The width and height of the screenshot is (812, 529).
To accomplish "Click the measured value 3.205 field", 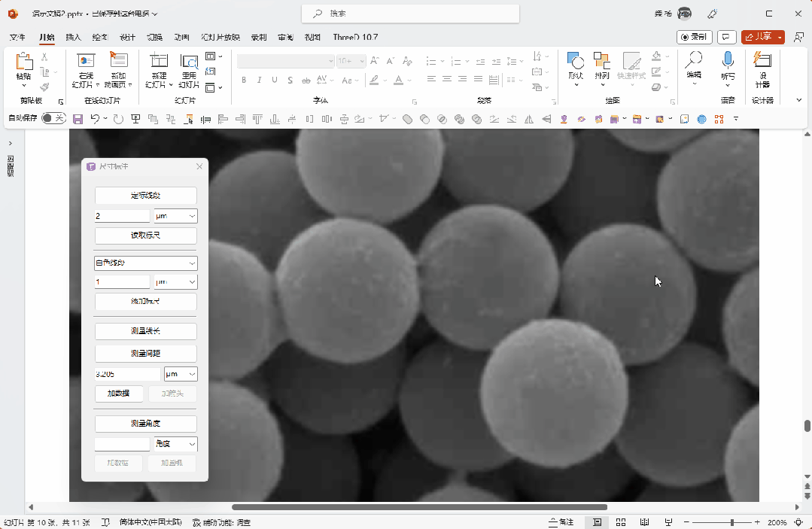I will (x=127, y=374).
